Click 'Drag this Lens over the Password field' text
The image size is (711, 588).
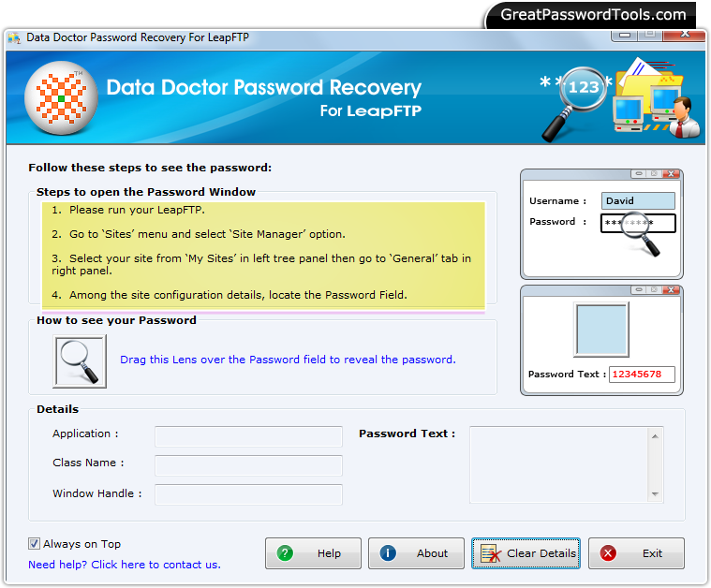[288, 360]
